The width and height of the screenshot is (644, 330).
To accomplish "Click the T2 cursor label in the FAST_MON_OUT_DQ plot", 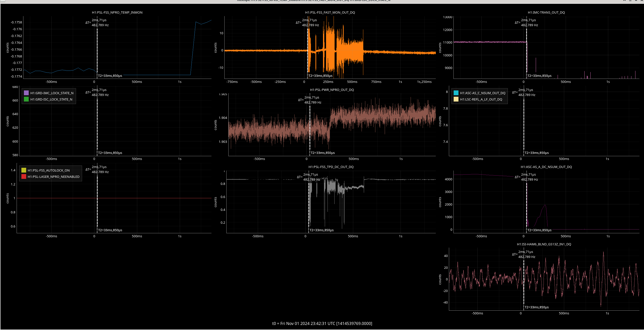I will point(320,76).
